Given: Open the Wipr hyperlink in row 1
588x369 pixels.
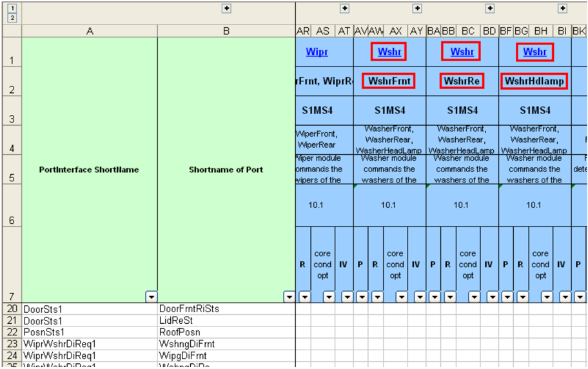Looking at the screenshot, I should coord(317,52).
